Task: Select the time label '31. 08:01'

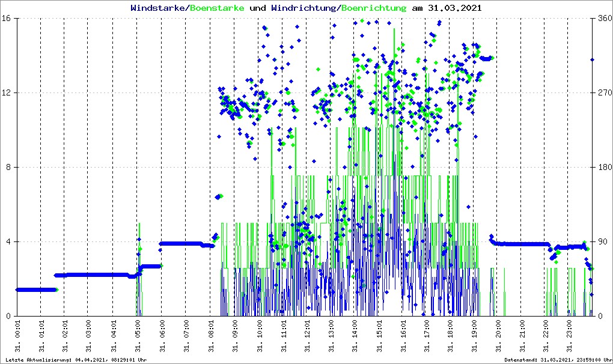Action: coord(211,336)
